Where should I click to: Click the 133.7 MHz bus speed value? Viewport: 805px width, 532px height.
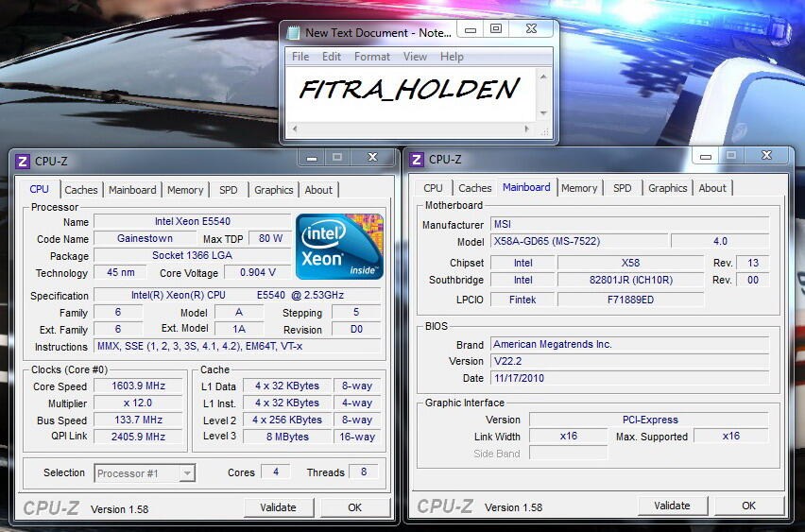[x=139, y=420]
